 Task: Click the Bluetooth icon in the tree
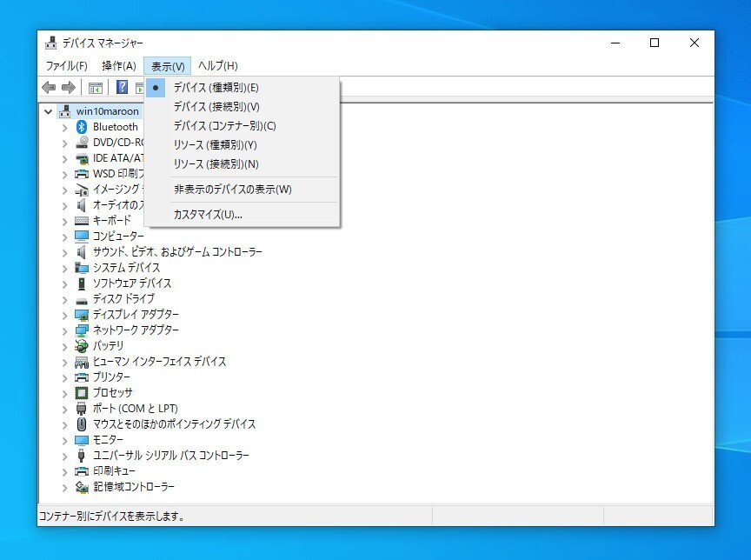pos(82,127)
